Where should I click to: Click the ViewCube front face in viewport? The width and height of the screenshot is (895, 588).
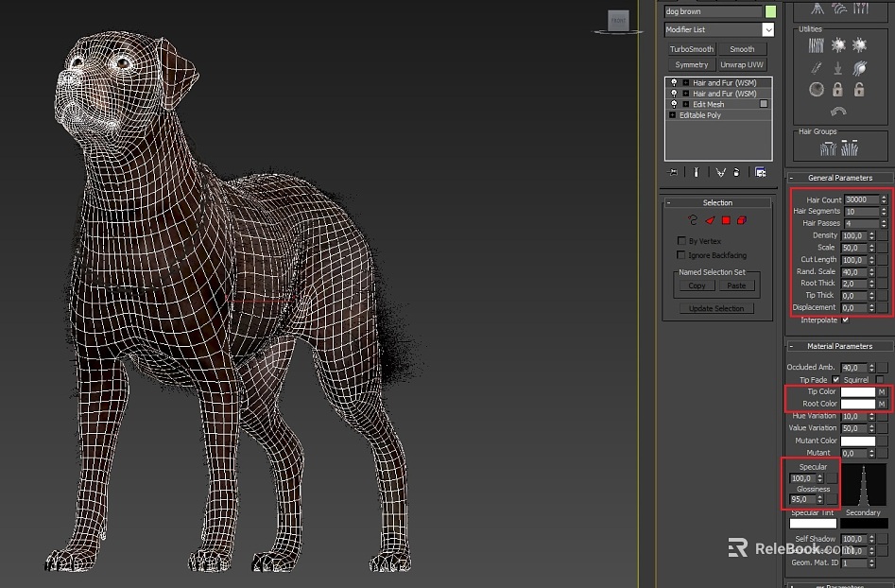coord(618,21)
